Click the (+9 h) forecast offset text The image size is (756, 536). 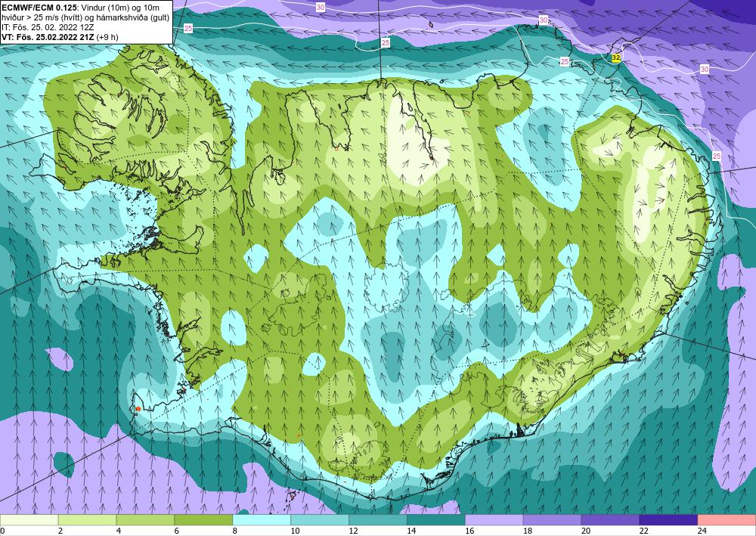[x=107, y=36]
